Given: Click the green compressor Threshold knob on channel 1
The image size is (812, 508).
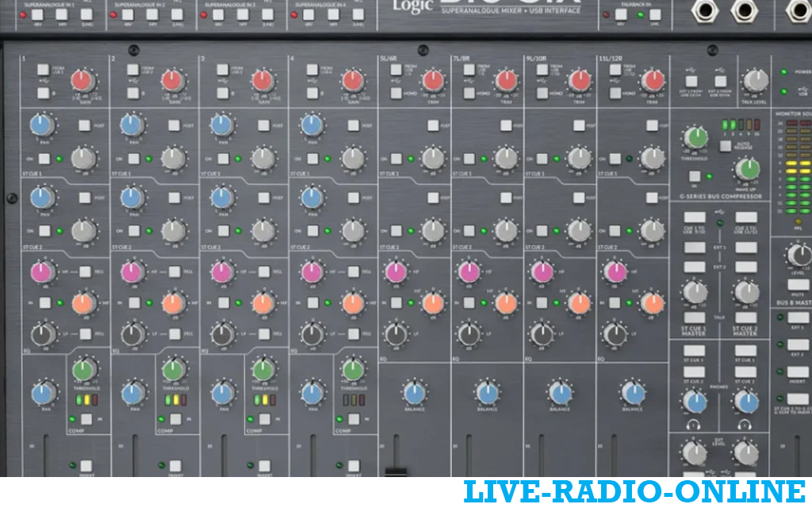Looking at the screenshot, I should pyautogui.click(x=83, y=370).
